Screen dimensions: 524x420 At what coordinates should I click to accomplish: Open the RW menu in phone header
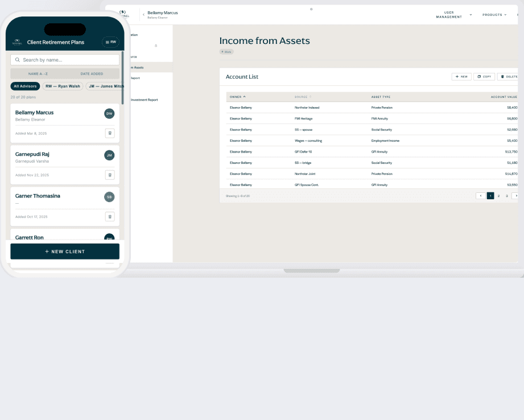click(x=110, y=42)
